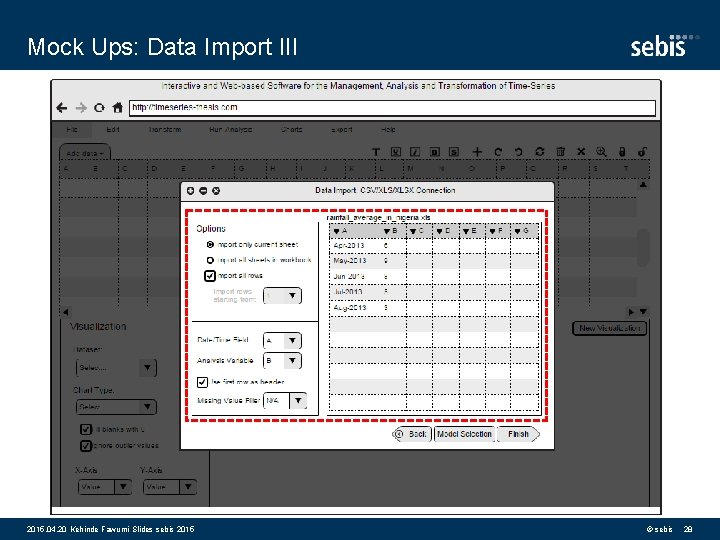Open the Transform menu
The width and height of the screenshot is (720, 540).
coord(164,130)
